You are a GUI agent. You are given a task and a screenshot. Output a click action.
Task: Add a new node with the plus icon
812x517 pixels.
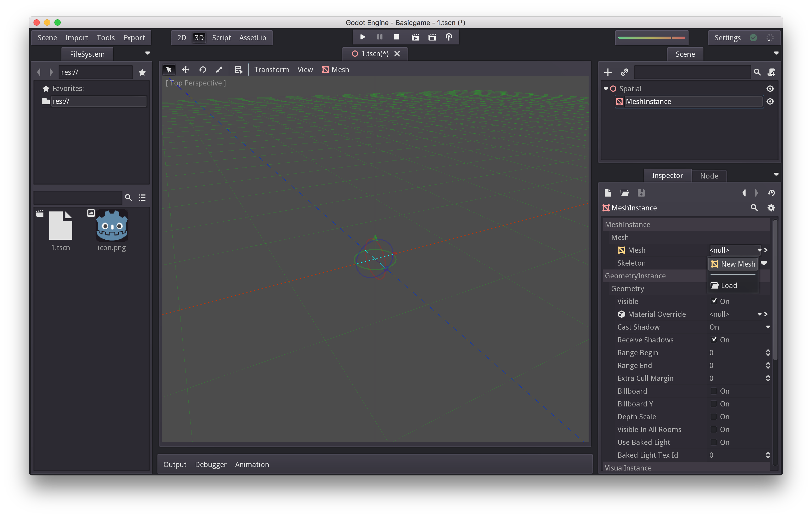608,72
